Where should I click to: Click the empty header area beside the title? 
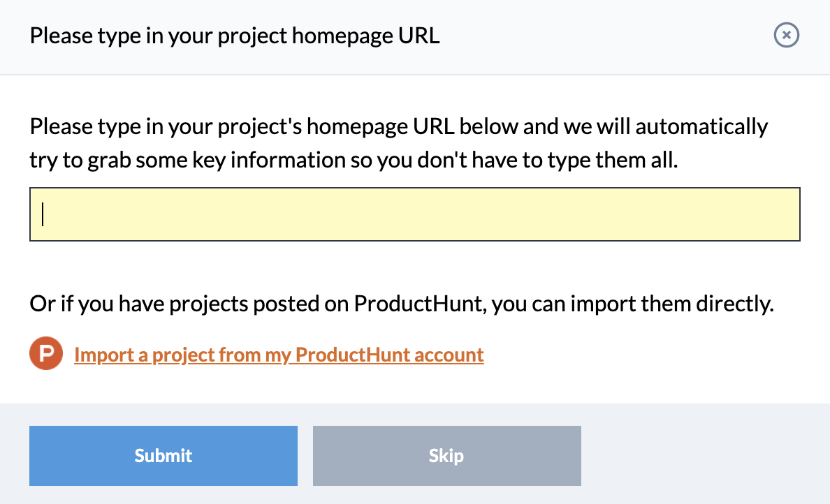point(601,35)
